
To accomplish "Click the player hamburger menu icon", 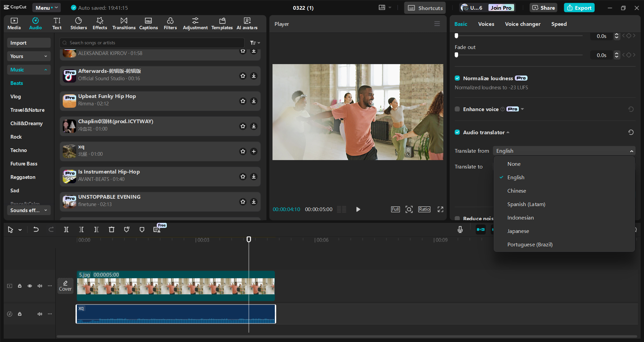I will [x=437, y=24].
